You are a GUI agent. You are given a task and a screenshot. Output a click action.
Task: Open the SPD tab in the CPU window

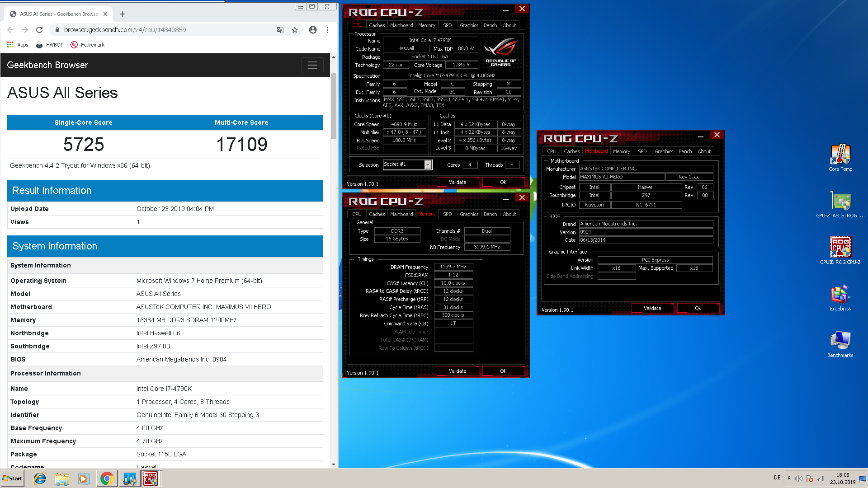point(447,25)
